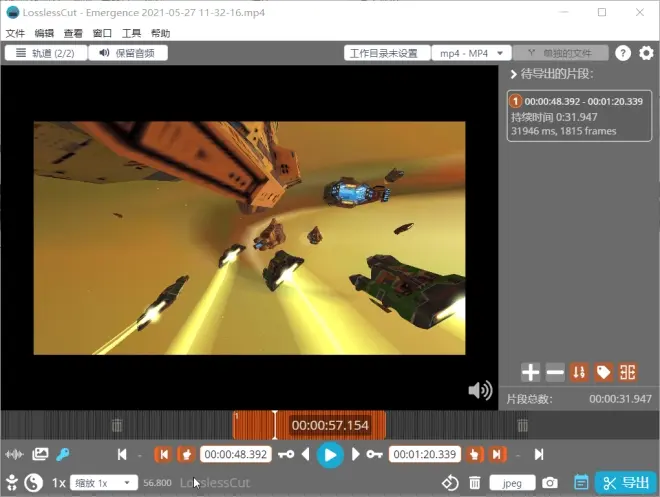Click the right trash icon on the timeline
Viewport: 660px width, 497px height.
point(523,425)
